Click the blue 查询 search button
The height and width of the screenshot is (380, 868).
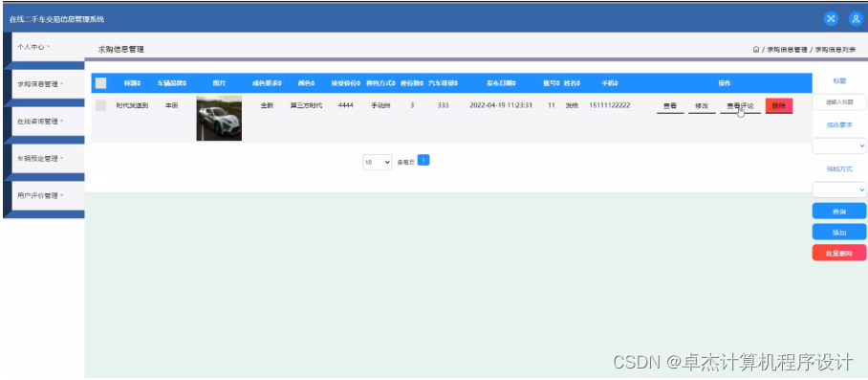pos(838,211)
